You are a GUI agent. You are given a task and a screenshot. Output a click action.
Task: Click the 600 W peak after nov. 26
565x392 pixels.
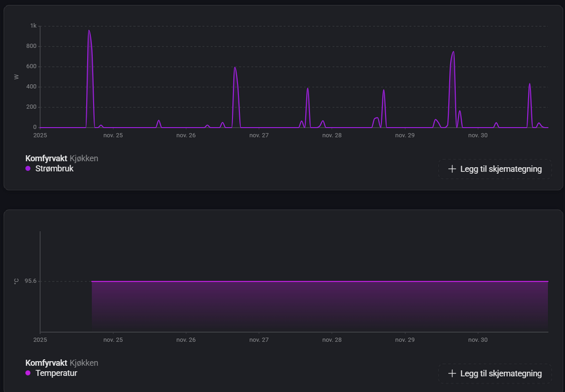point(234,68)
